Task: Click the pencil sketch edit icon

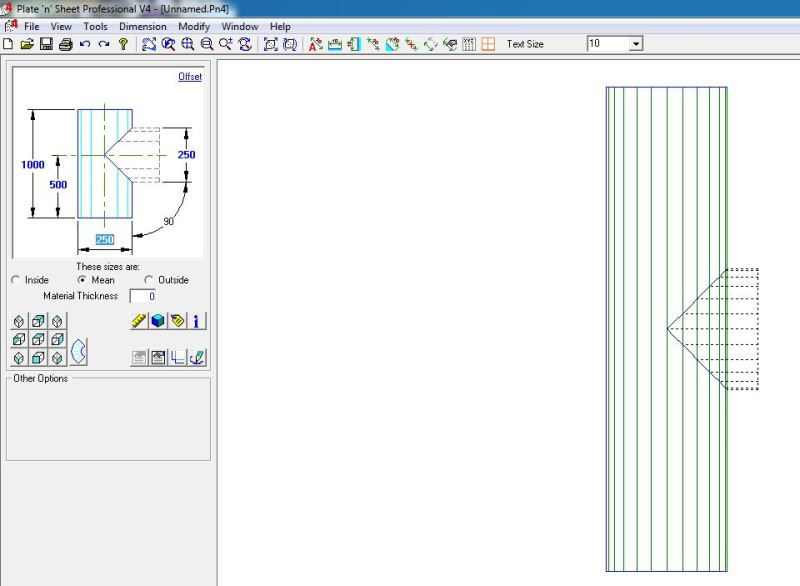Action: click(196, 358)
